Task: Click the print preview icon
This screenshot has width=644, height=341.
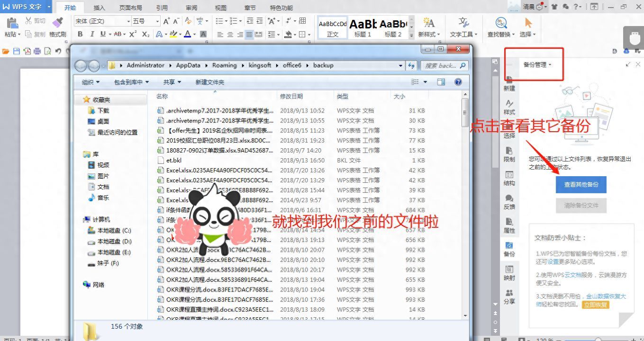Action: click(x=47, y=51)
